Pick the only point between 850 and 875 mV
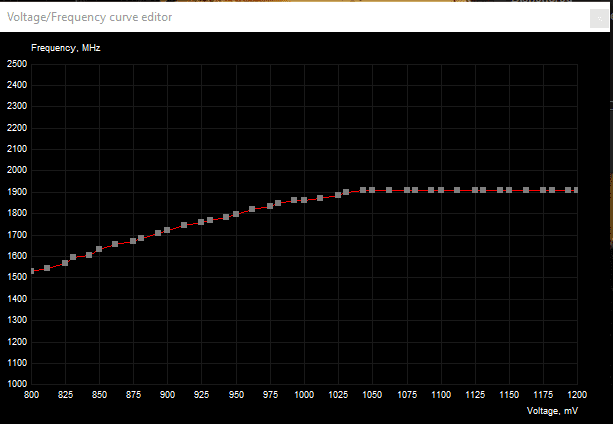The width and height of the screenshot is (613, 424). (x=115, y=244)
